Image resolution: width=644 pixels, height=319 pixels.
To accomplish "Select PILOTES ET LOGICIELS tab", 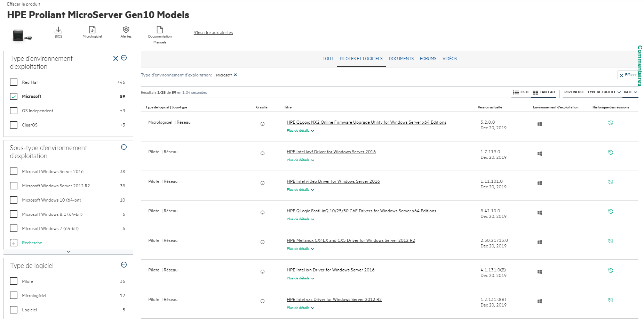I will [361, 59].
